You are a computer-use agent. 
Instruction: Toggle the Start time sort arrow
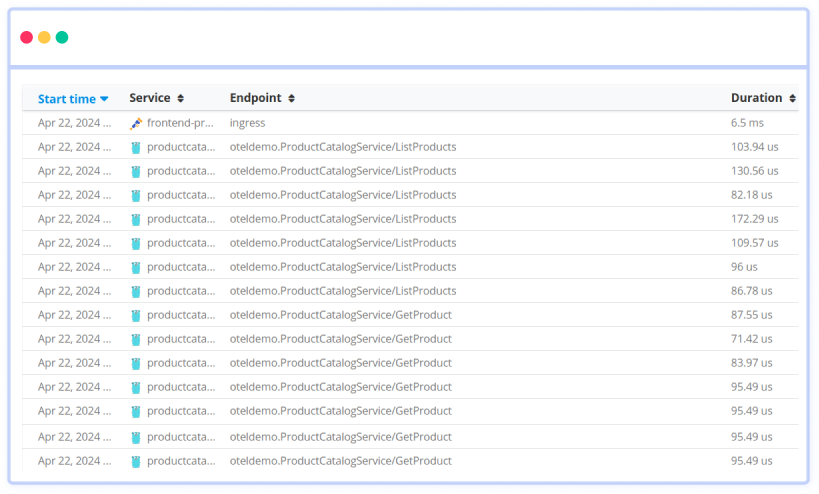[104, 99]
